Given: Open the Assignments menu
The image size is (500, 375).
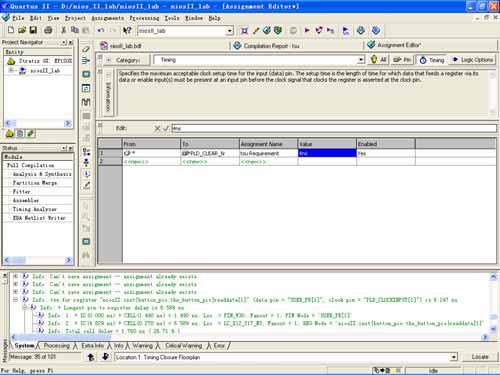Looking at the screenshot, I should point(107,18).
